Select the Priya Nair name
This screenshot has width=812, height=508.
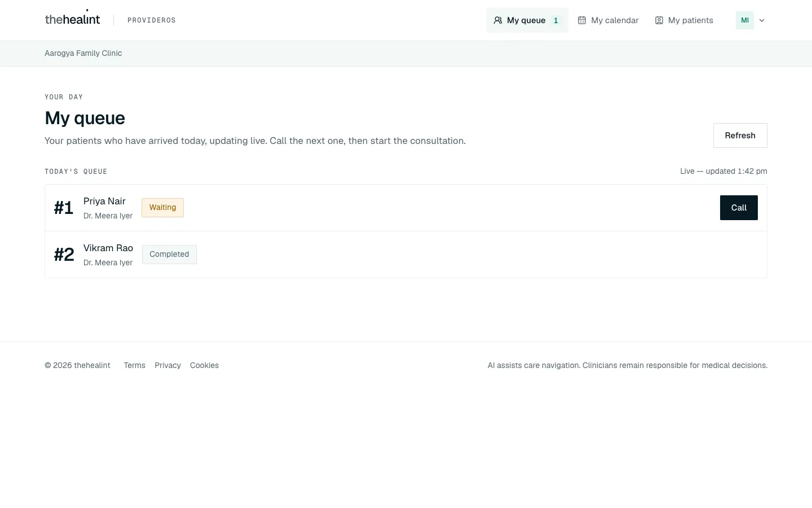click(104, 201)
